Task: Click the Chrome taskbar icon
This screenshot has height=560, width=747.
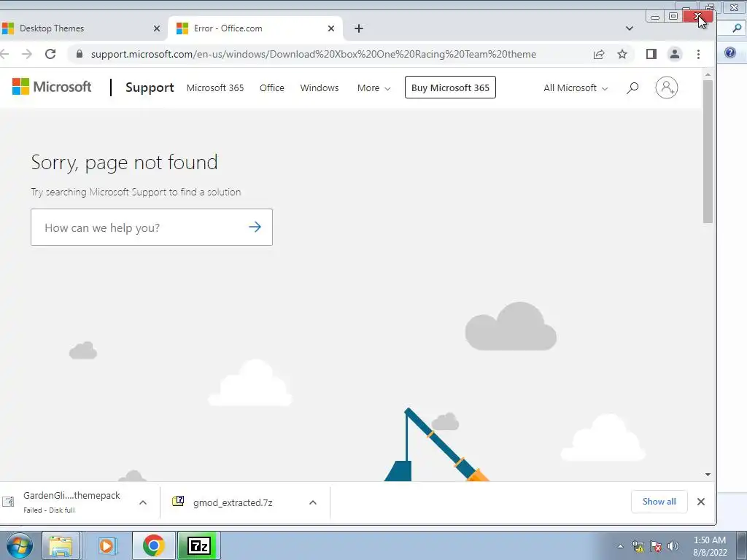Action: [153, 545]
